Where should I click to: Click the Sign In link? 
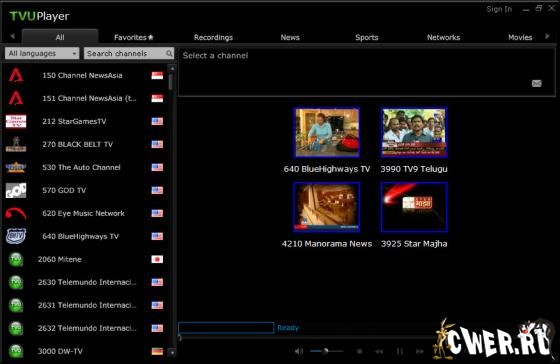(x=499, y=9)
